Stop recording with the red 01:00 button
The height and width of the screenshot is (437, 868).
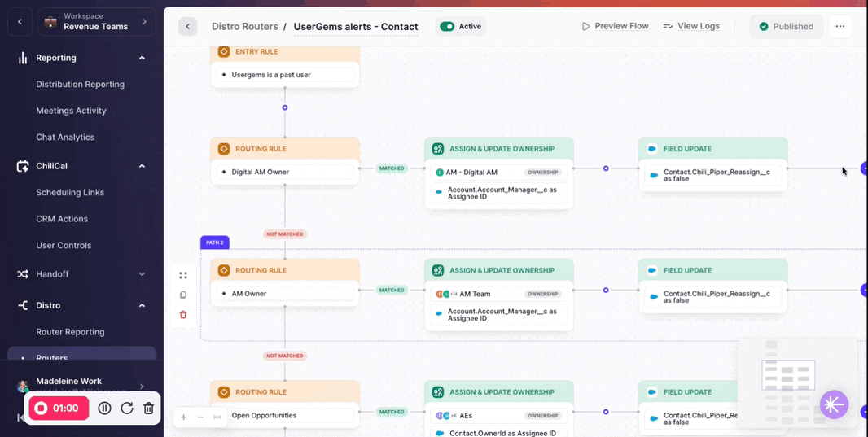[59, 409]
